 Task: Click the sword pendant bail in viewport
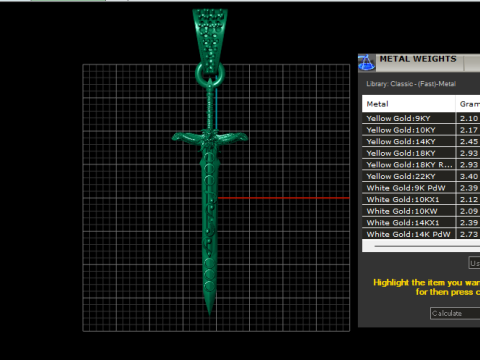coord(210,40)
